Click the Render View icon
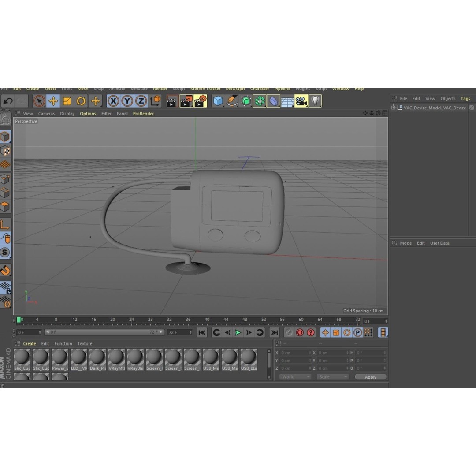 coord(171,101)
